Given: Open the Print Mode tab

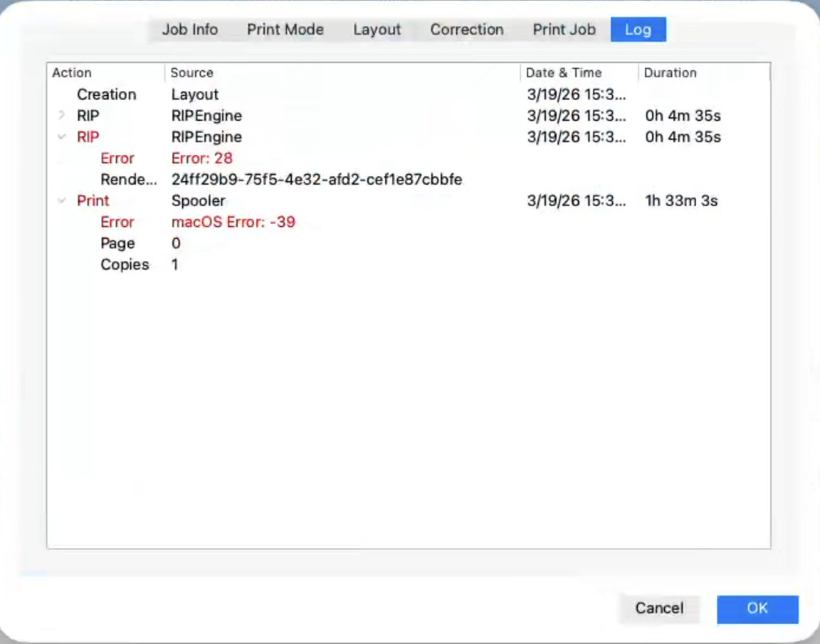Looking at the screenshot, I should point(285,30).
